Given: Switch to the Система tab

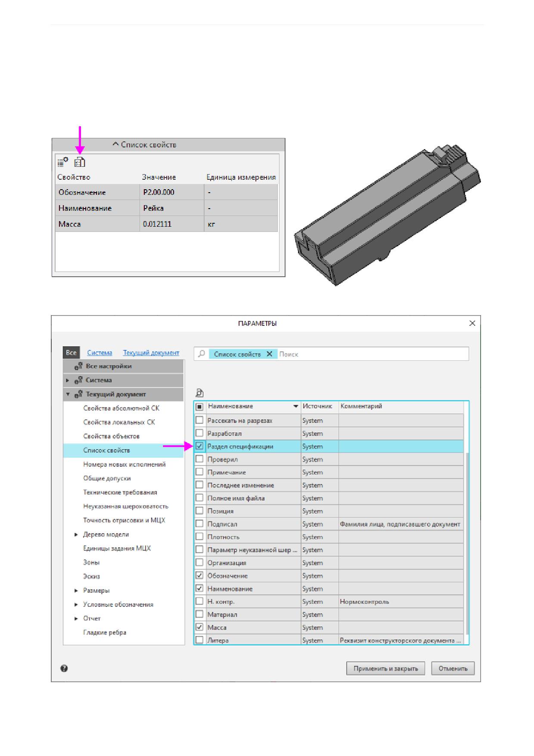Looking at the screenshot, I should (x=99, y=353).
